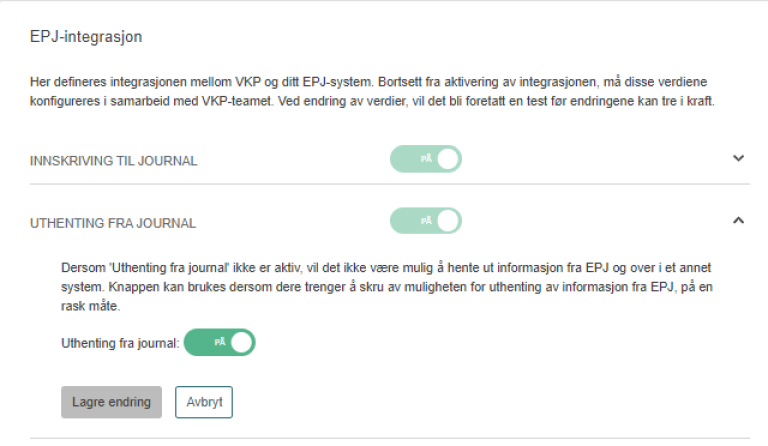Viewport: 768px width, 446px height.
Task: Toggle the Innskriving til journal header switch
Action: pos(426,159)
